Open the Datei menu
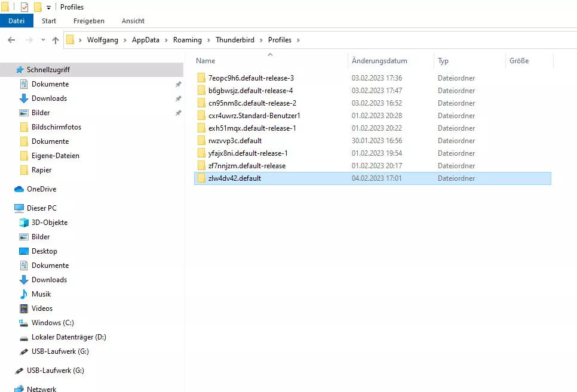The width and height of the screenshot is (577, 392). pyautogui.click(x=17, y=21)
